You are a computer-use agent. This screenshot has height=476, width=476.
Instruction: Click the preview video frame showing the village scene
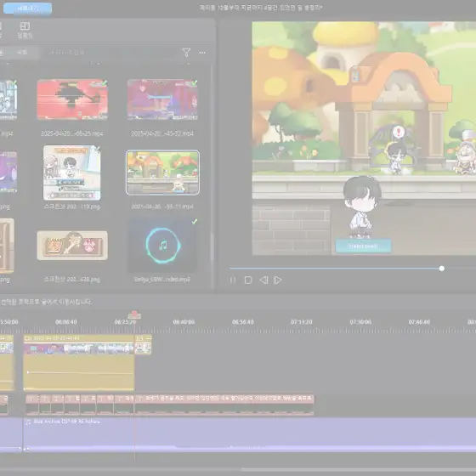click(x=364, y=139)
